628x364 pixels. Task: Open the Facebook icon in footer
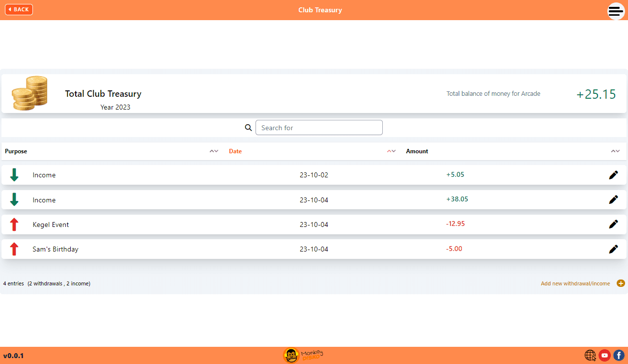(x=619, y=355)
